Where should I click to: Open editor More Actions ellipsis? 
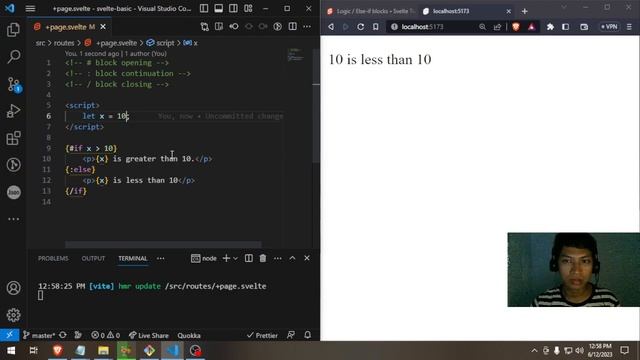click(x=307, y=27)
